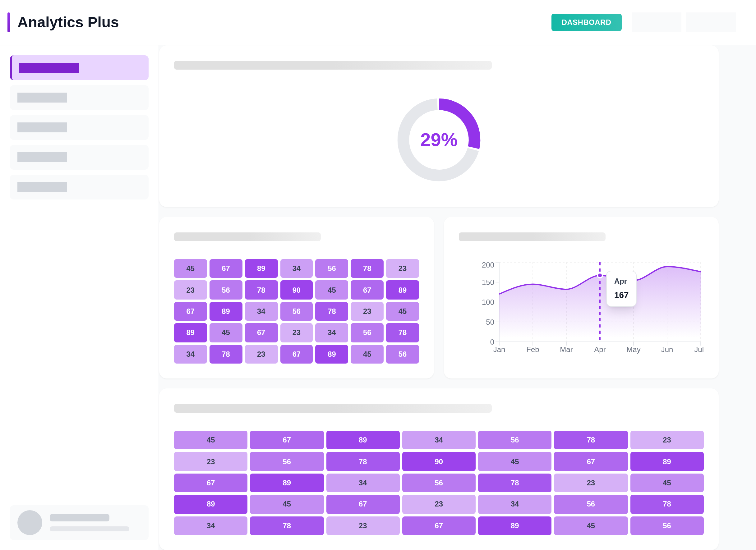Click the Apr data point on line chart
The height and width of the screenshot is (550, 756).
pyautogui.click(x=600, y=276)
